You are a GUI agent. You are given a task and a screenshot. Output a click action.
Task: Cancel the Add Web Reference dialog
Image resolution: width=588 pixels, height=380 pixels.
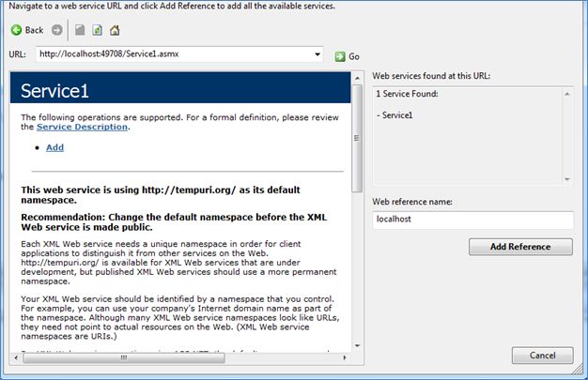pos(542,356)
